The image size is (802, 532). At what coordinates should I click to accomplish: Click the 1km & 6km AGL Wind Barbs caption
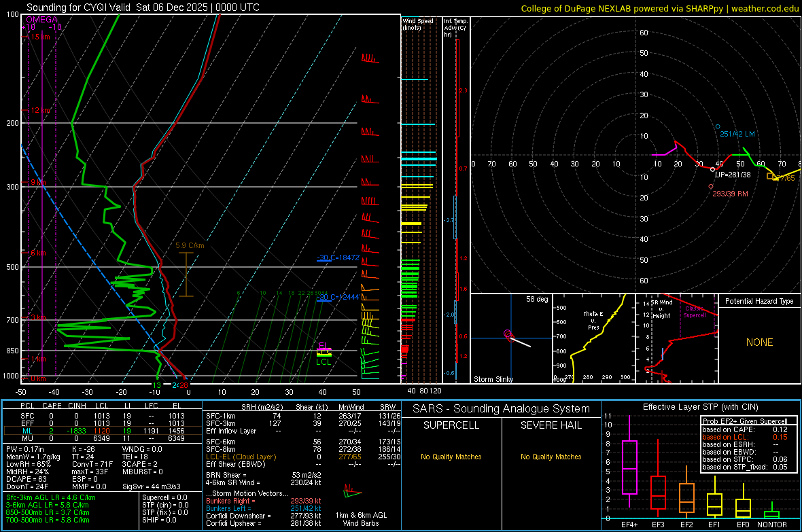pyautogui.click(x=361, y=519)
